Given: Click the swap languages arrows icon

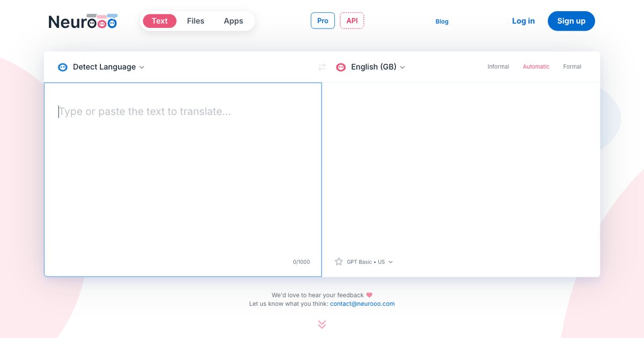Looking at the screenshot, I should 322,67.
